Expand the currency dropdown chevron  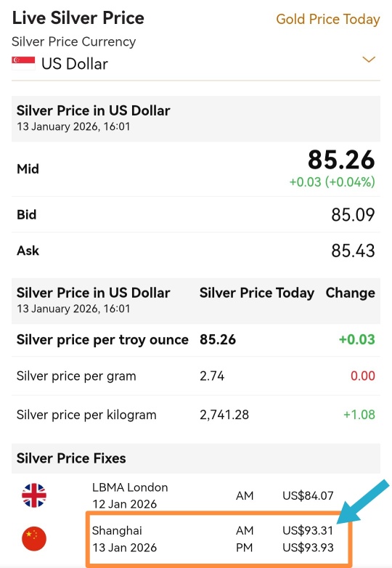[x=369, y=60]
